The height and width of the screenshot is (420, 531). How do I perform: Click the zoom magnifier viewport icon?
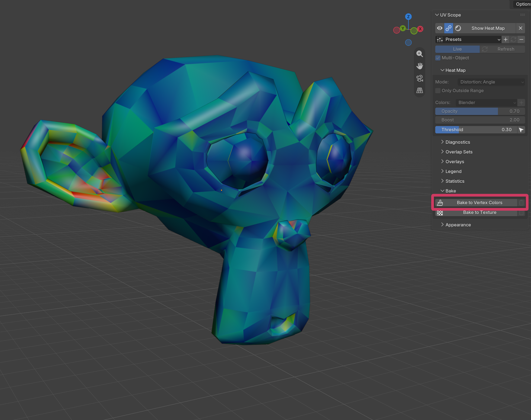pos(420,54)
